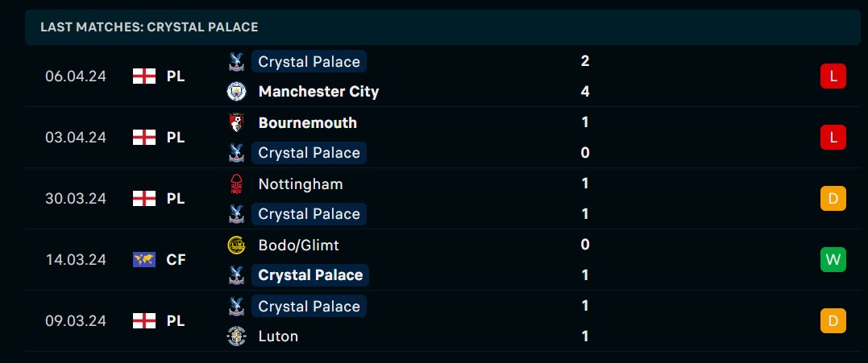This screenshot has height=363, width=868.
Task: Click the Nottingham Forest club crest
Action: 236,184
